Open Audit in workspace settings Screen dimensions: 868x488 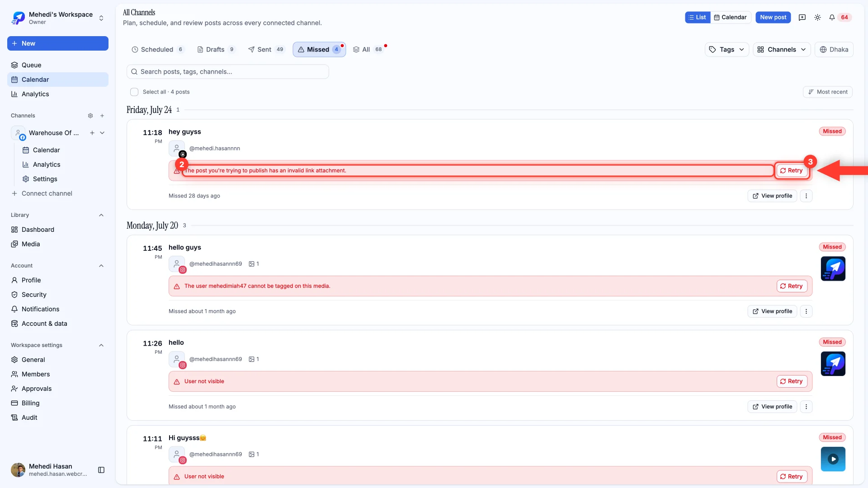58,418
